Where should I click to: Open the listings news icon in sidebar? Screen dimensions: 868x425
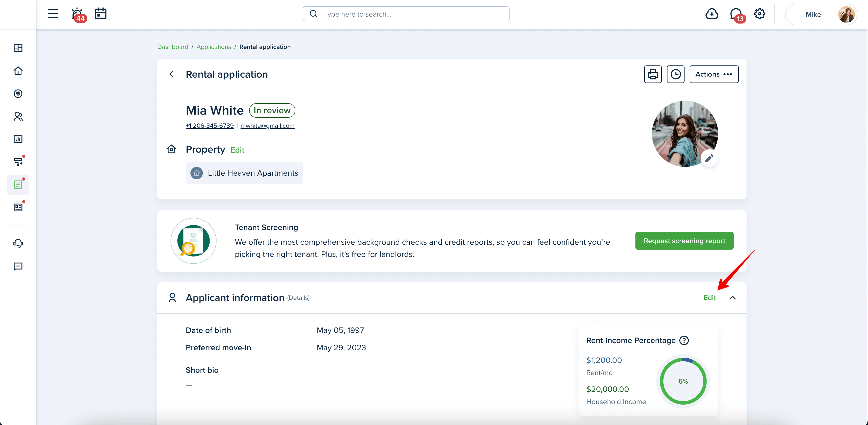point(18,207)
